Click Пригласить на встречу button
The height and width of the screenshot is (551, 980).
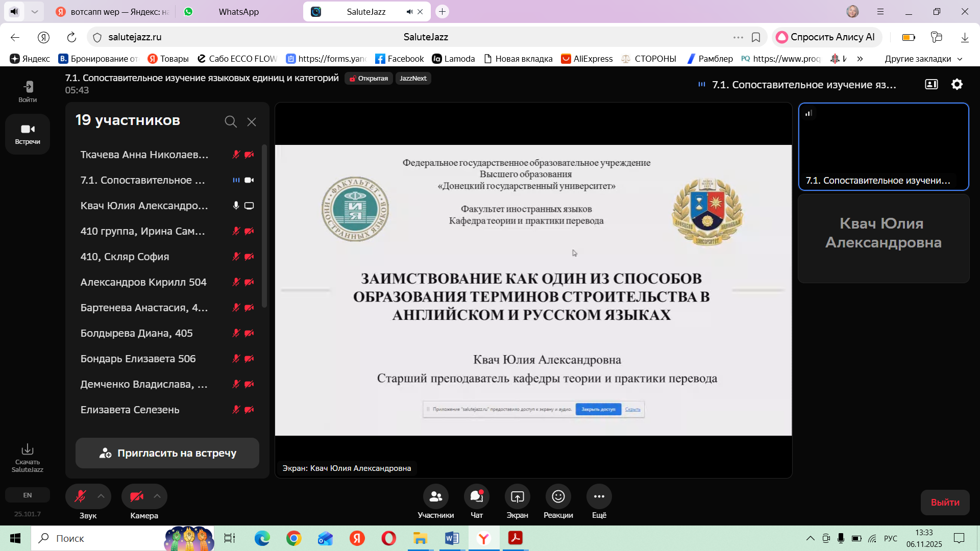click(167, 453)
